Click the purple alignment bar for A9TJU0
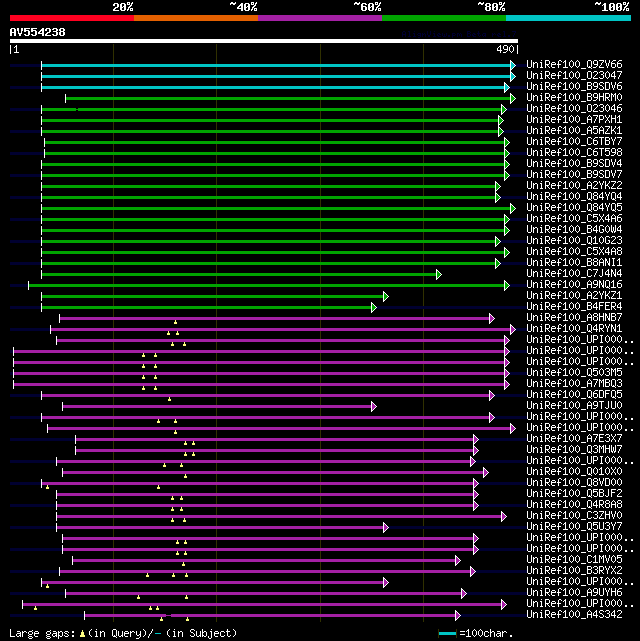640x641 pixels. 217,406
